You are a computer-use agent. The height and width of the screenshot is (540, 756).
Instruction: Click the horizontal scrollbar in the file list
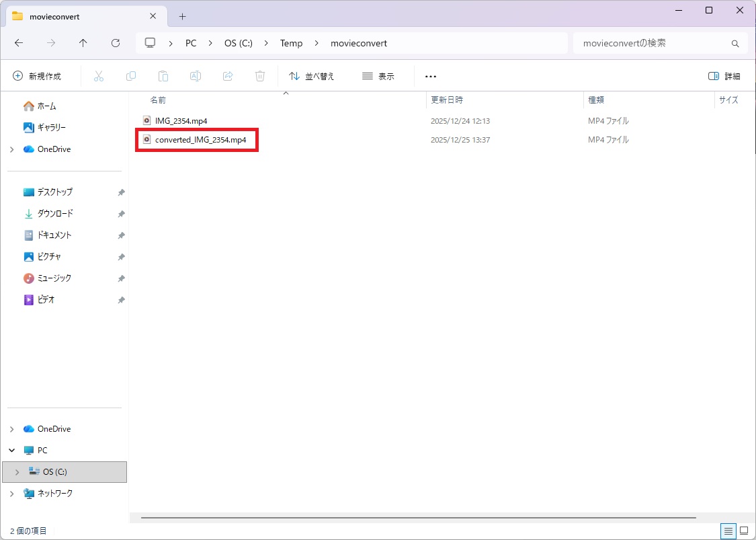pos(418,518)
